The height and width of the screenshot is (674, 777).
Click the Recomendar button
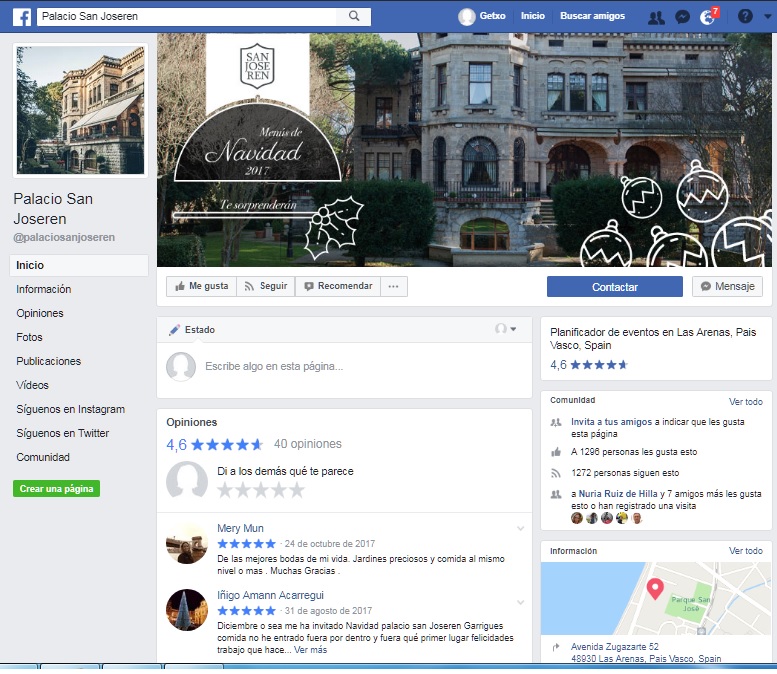[338, 286]
